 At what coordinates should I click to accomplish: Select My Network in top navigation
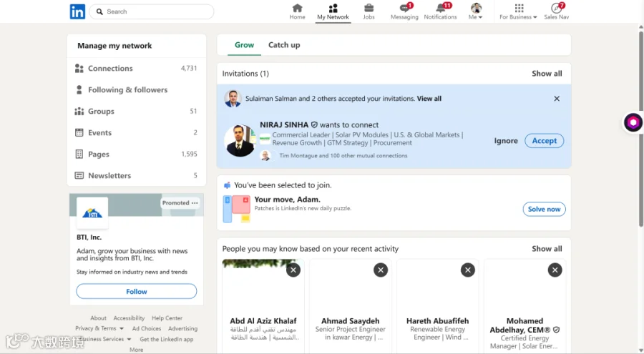tap(333, 11)
